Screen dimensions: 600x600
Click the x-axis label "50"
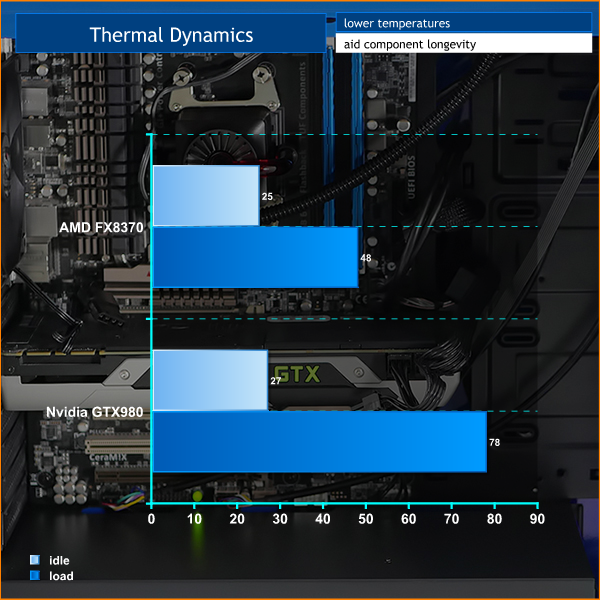point(365,519)
